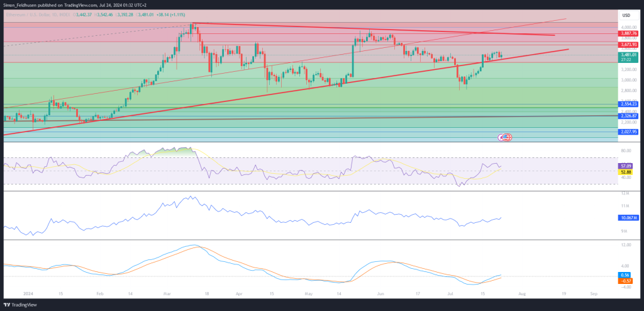Image resolution: width=644 pixels, height=311 pixels.
Task: Click the US flag economic event icon
Action: [x=508, y=137]
